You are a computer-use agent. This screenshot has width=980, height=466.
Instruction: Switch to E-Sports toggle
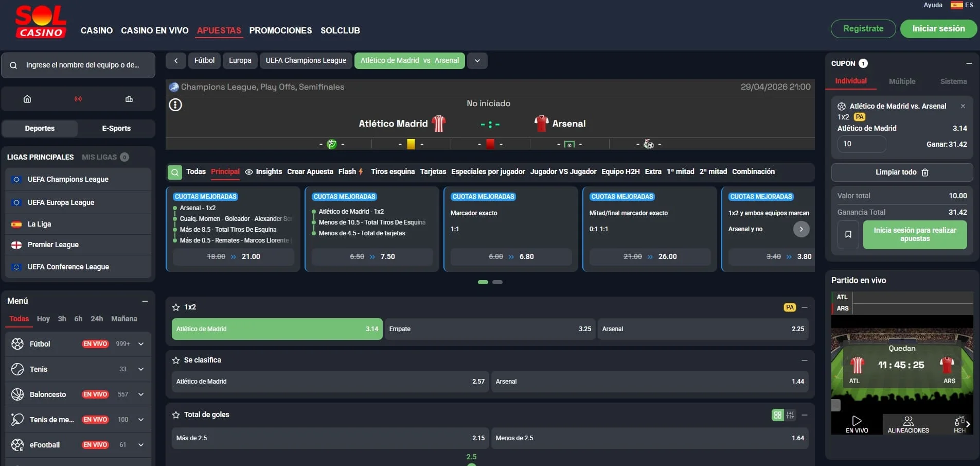pos(116,129)
